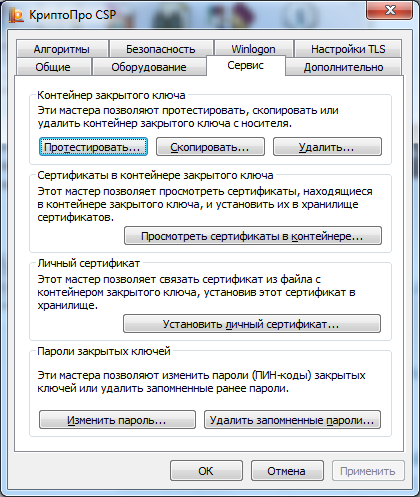Image resolution: width=420 pixels, height=497 pixels.
Task: Switch to the Безопасность tab
Action: pos(161,49)
